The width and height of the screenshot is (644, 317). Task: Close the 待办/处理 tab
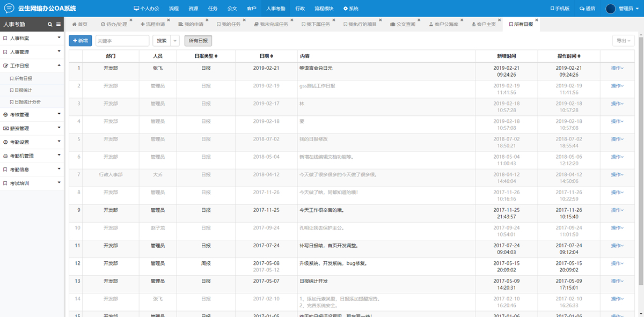(x=135, y=20)
